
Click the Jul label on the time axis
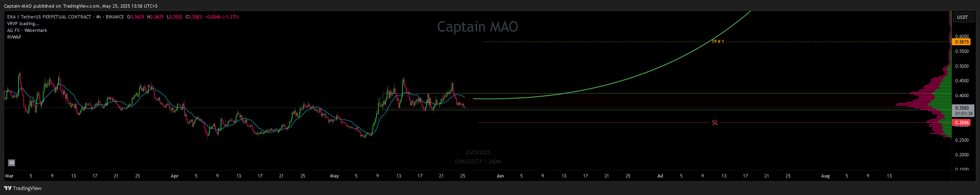pyautogui.click(x=660, y=176)
